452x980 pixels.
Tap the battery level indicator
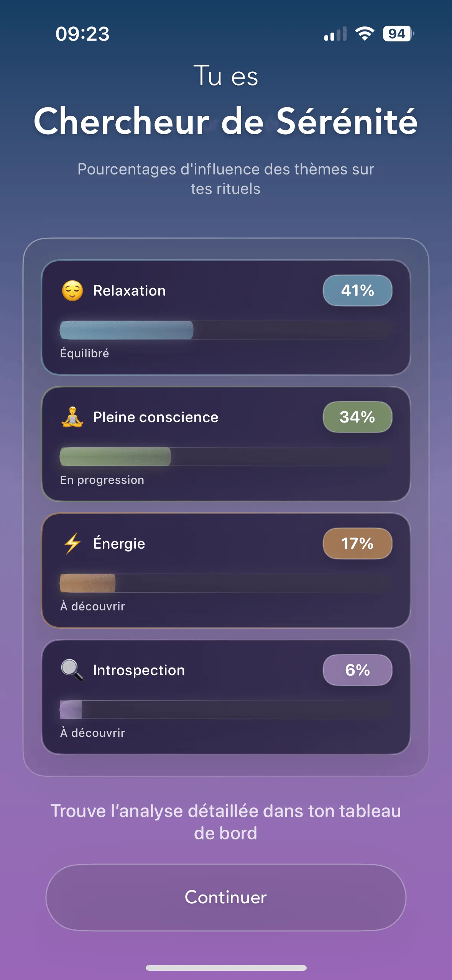398,34
